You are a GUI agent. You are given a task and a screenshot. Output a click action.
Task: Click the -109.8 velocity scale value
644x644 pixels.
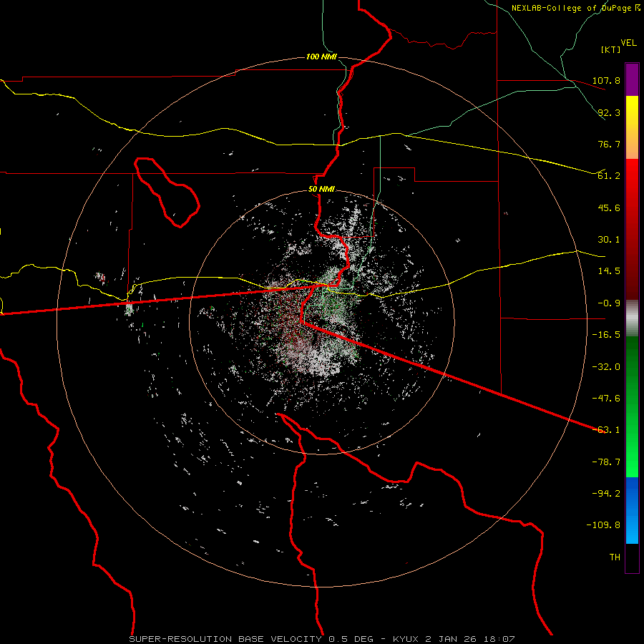pyautogui.click(x=603, y=525)
